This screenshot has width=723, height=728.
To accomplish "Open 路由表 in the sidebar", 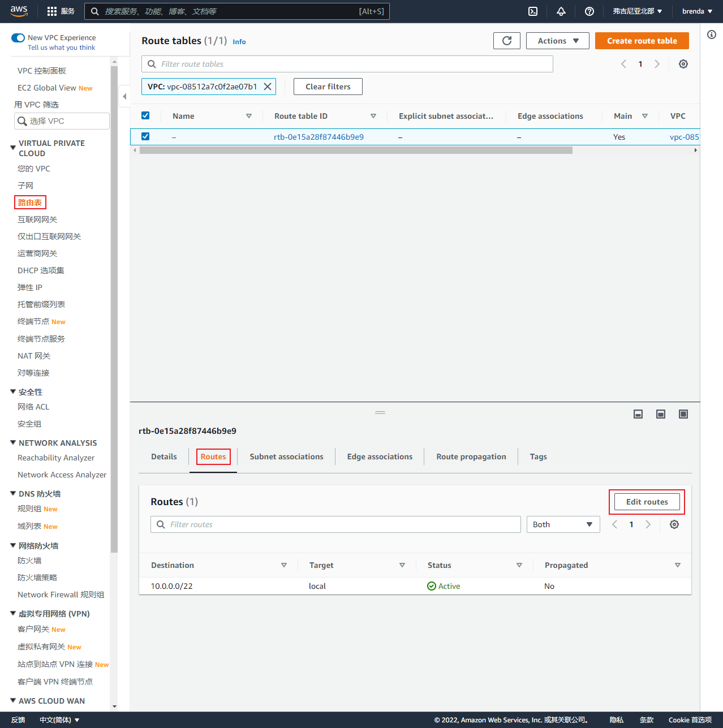I will click(x=30, y=203).
